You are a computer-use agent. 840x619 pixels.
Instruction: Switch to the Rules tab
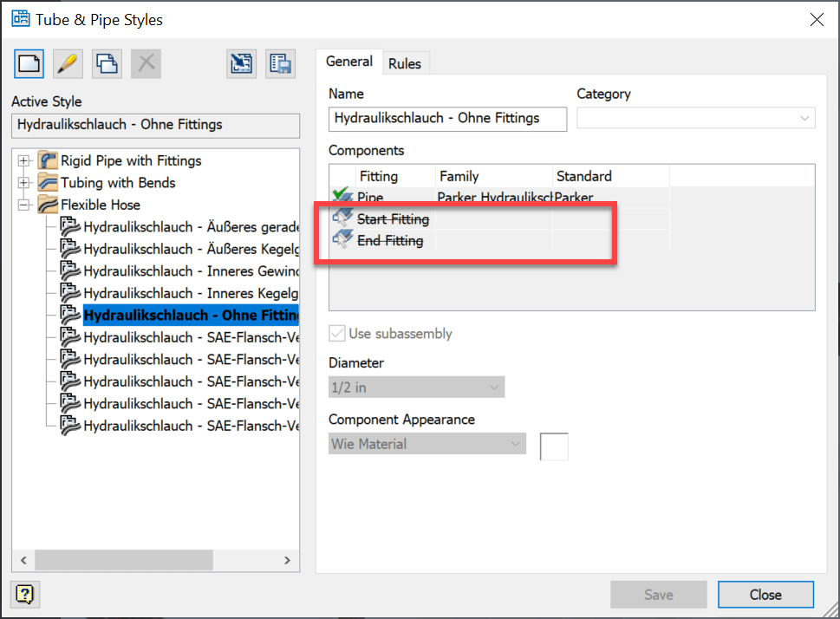[405, 64]
